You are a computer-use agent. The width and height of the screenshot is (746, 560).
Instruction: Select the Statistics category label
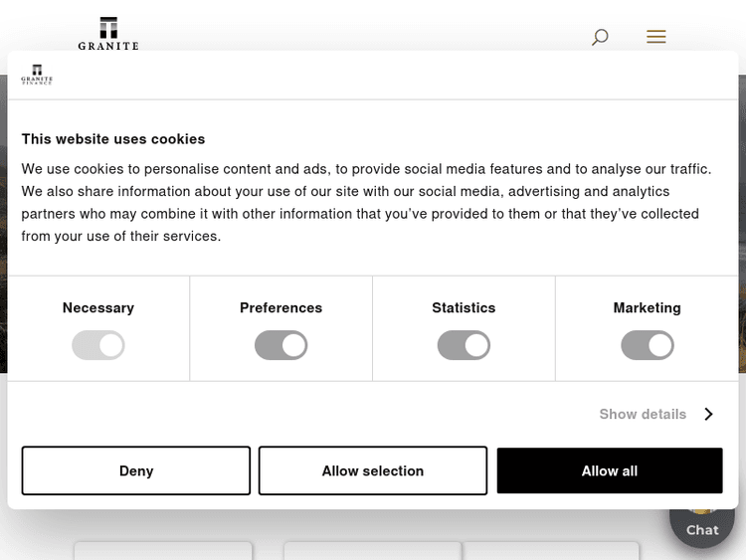click(464, 308)
